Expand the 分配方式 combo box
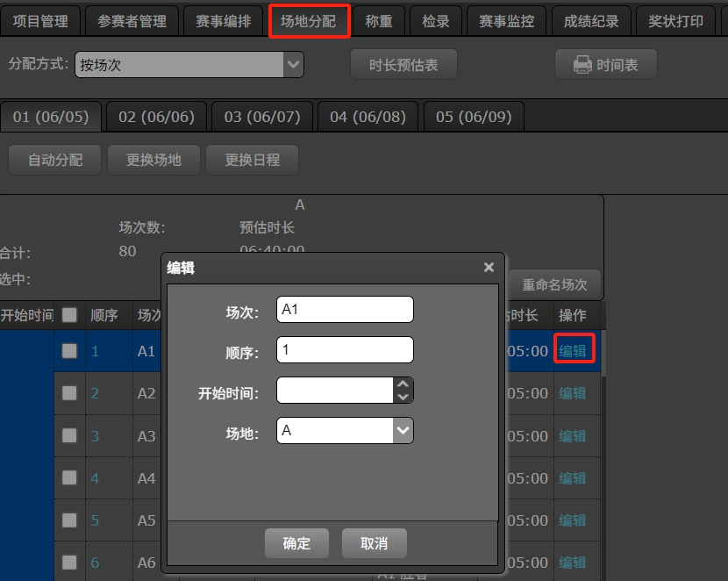 tap(294, 65)
